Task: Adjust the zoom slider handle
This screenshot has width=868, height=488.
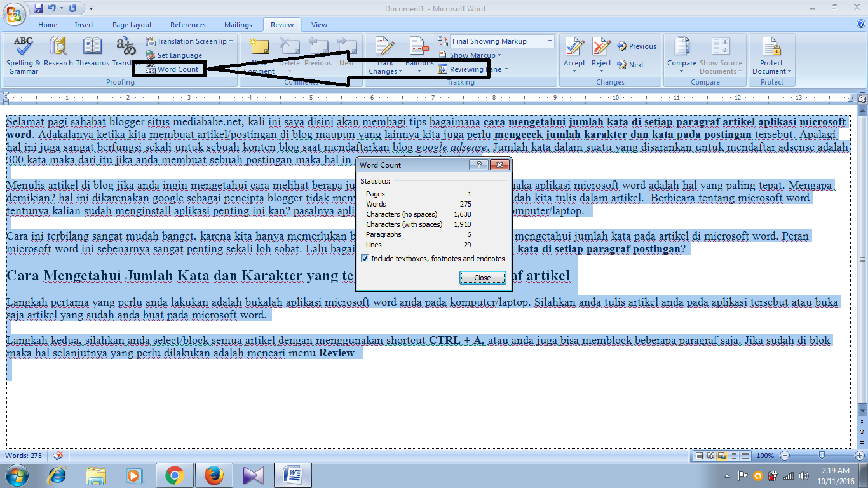Action: click(x=822, y=456)
